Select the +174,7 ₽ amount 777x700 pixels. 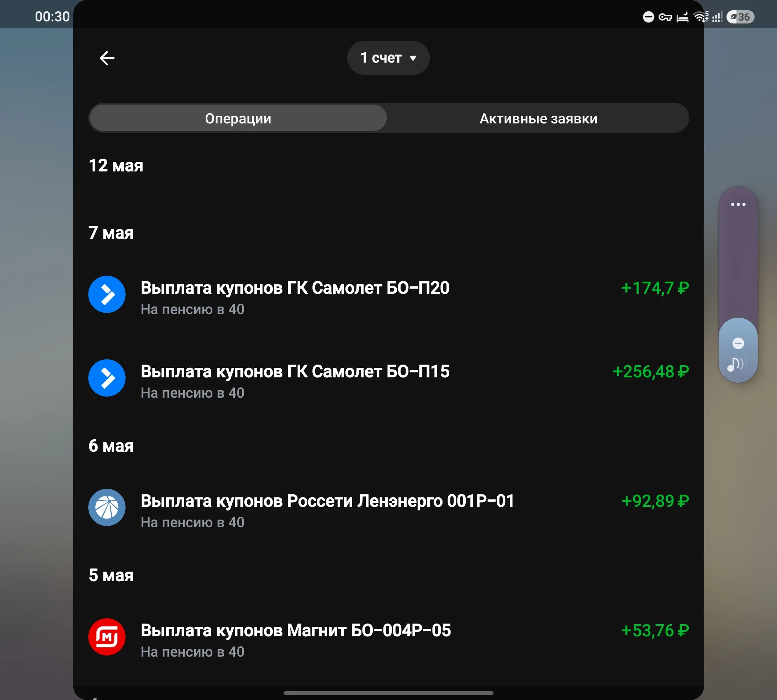coord(655,288)
